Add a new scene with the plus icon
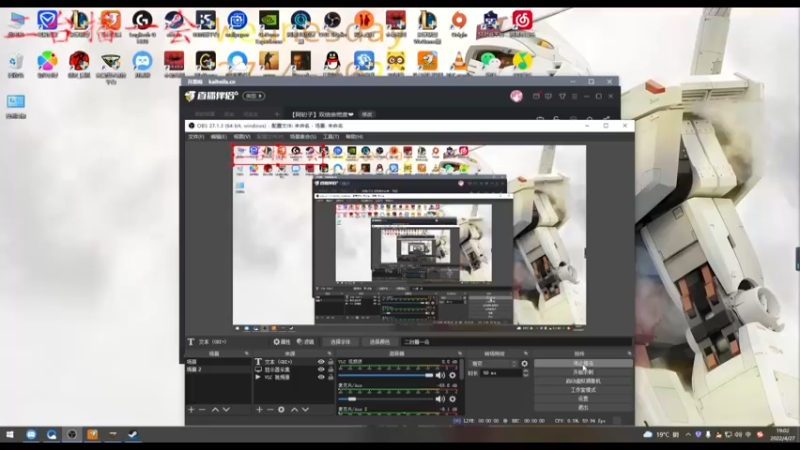 pos(191,409)
